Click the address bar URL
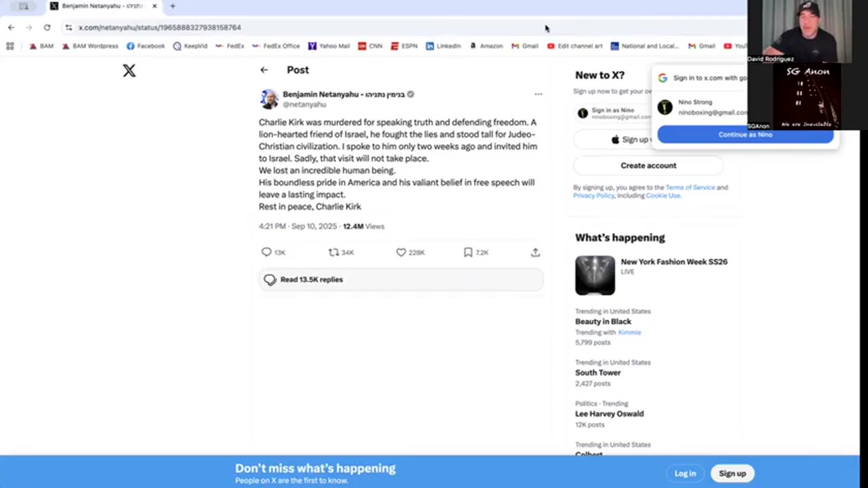This screenshot has height=488, width=868. pyautogui.click(x=159, y=28)
